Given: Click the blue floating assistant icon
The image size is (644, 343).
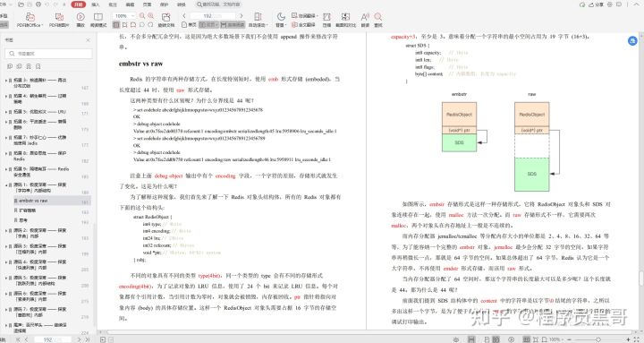Looking at the screenshot, I should tap(632, 40).
